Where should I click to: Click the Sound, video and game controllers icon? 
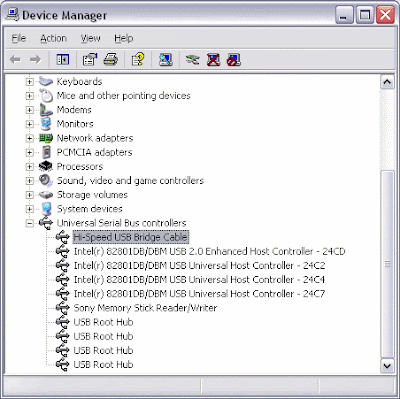pos(46,181)
